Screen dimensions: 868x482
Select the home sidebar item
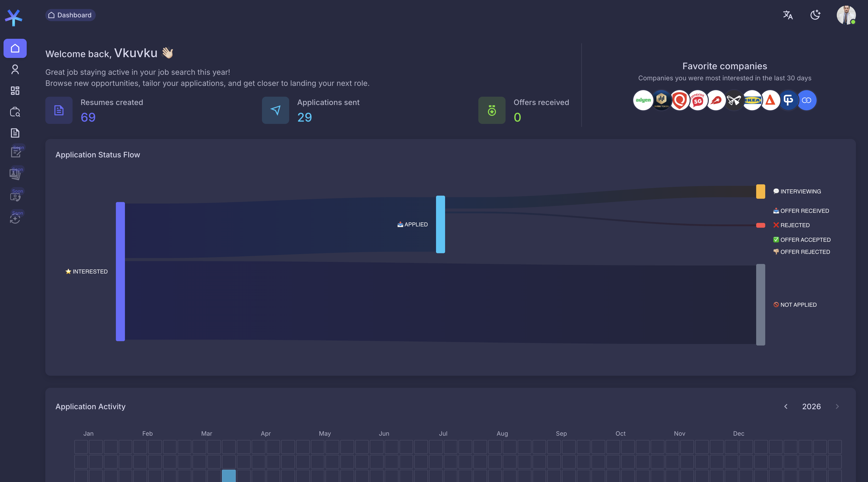[15, 49]
